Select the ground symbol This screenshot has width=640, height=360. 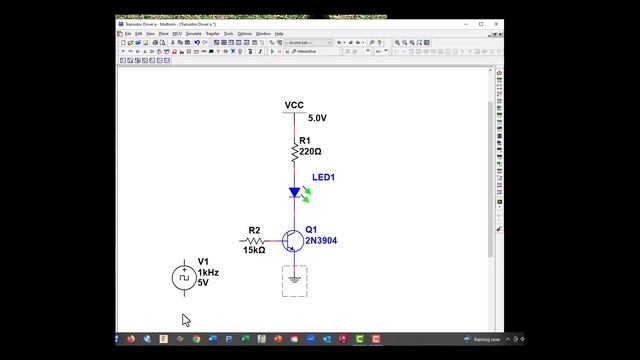[x=295, y=280]
